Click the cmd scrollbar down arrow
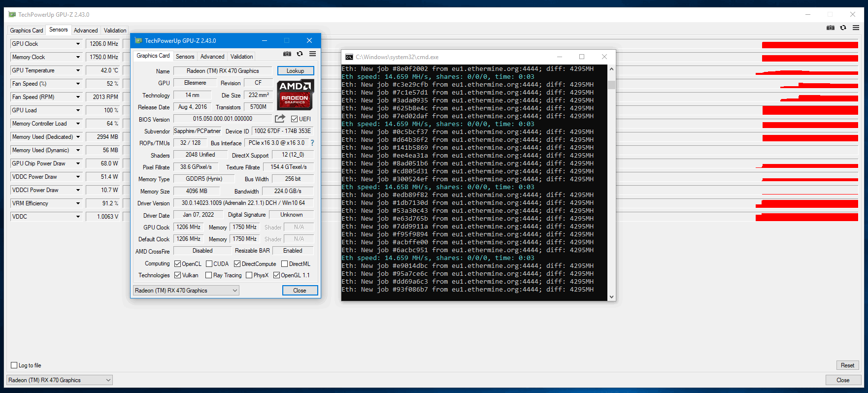The width and height of the screenshot is (868, 393). [x=612, y=297]
